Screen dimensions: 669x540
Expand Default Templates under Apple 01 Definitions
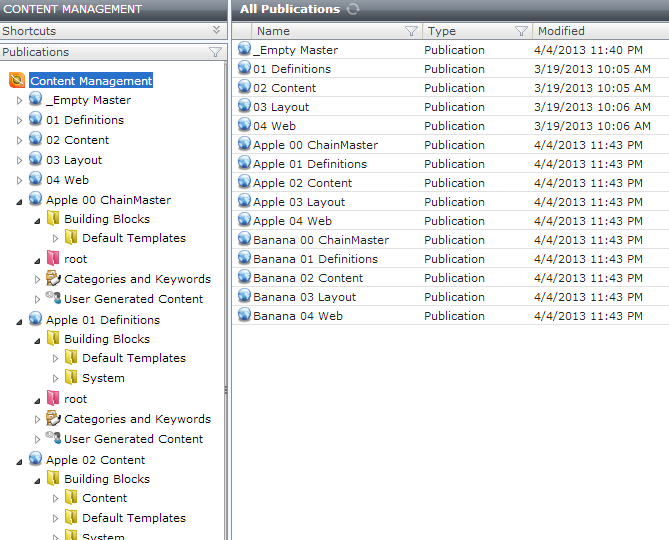[56, 359]
